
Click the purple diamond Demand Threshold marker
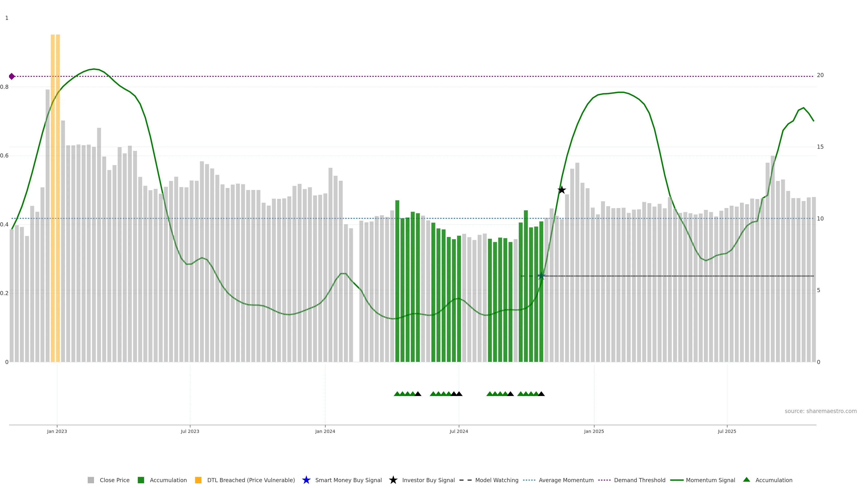pyautogui.click(x=12, y=76)
